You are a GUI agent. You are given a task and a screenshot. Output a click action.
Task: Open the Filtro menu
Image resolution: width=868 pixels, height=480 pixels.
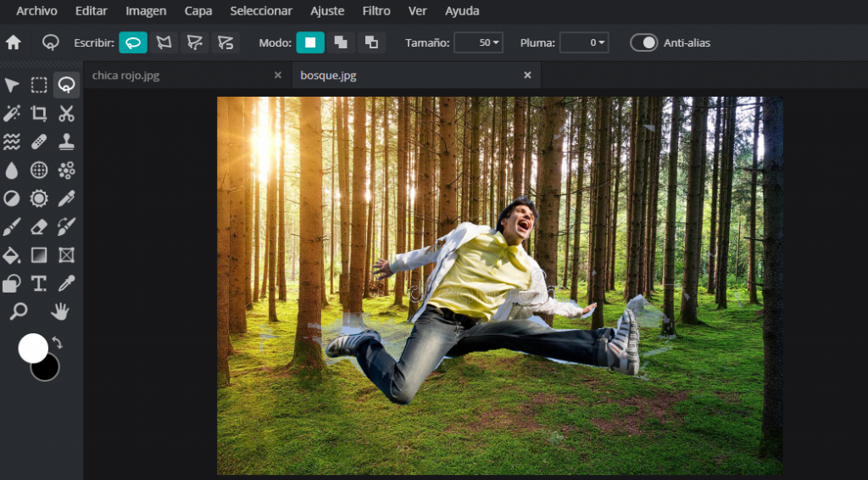376,11
